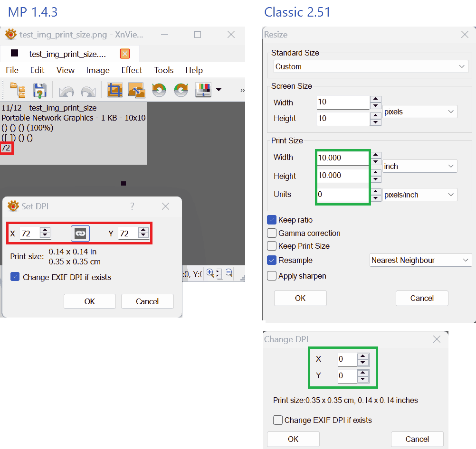The image size is (476, 449).
Task: Open the pixels/inch units dropdown
Action: (x=420, y=195)
